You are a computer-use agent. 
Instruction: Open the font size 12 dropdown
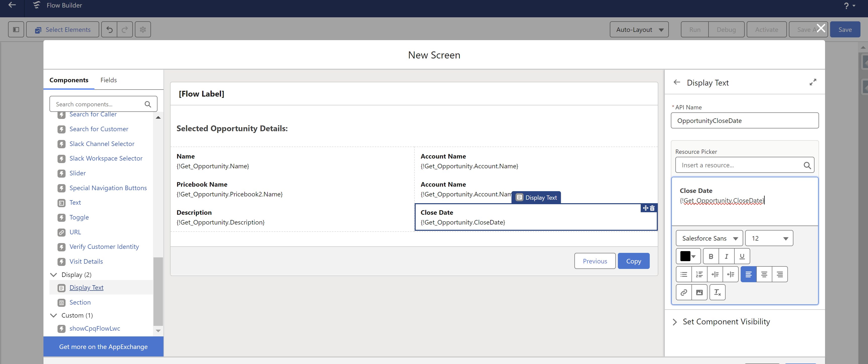click(769, 238)
